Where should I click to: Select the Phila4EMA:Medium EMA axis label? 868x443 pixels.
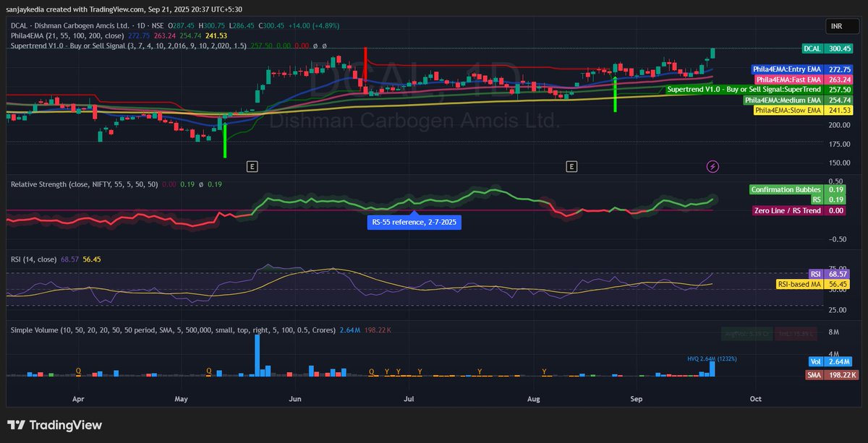[x=799, y=100]
